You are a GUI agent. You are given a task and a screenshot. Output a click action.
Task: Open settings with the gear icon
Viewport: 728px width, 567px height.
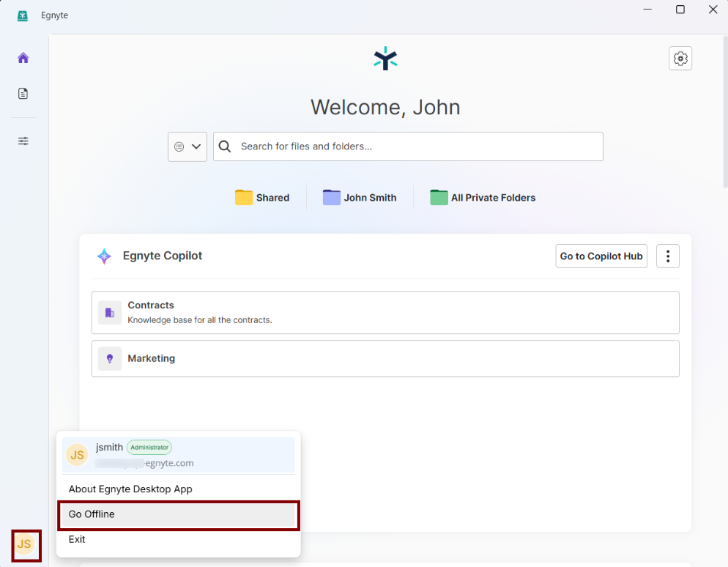pyautogui.click(x=680, y=59)
